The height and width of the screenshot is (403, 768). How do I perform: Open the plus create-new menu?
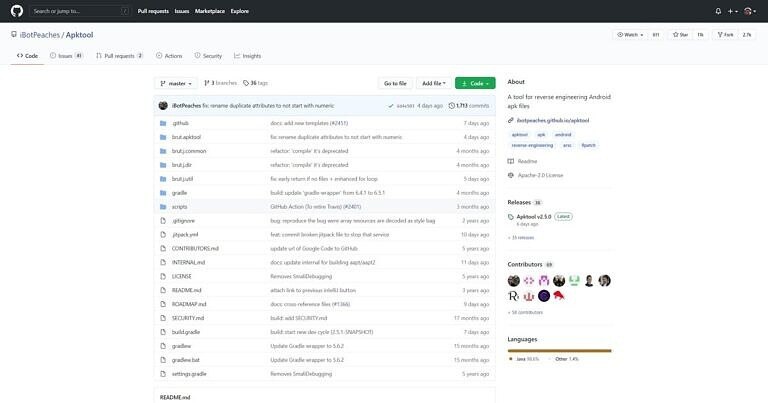point(733,11)
